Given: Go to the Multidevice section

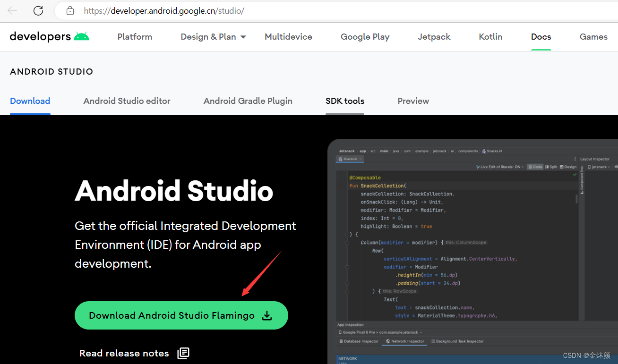Looking at the screenshot, I should click(288, 36).
